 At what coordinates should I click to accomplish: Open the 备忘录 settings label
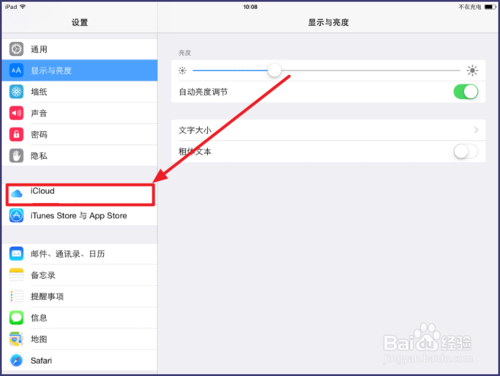coord(43,275)
